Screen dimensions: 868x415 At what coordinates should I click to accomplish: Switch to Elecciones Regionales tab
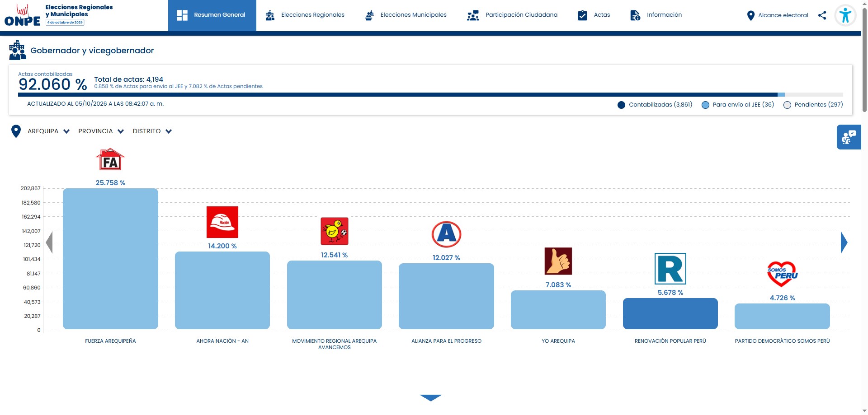click(305, 15)
